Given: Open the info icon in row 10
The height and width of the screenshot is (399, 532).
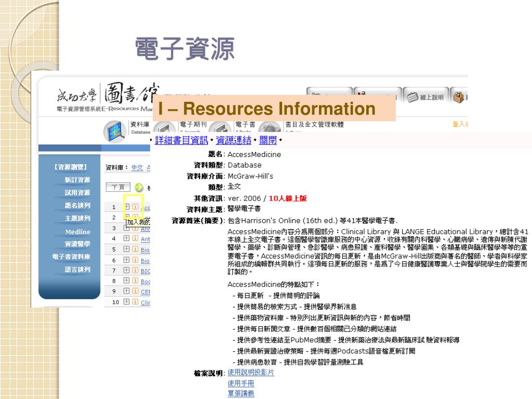Looking at the screenshot, I should point(135,301).
